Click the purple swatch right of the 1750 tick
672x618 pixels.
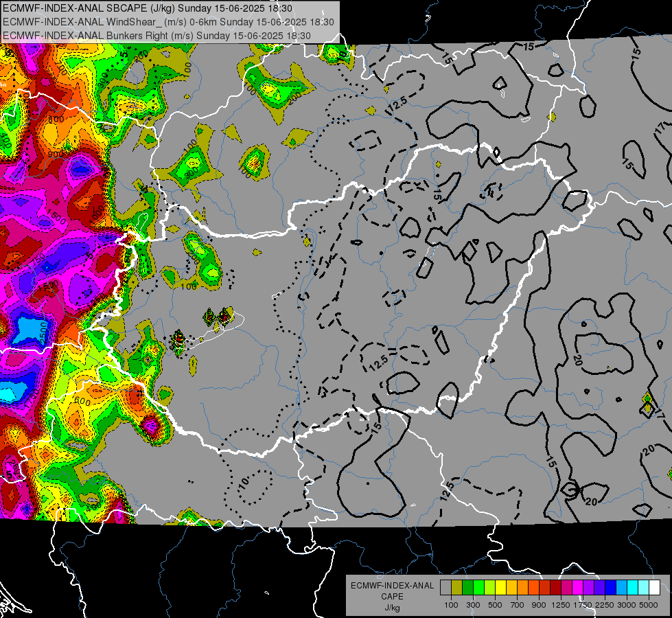pos(589,588)
